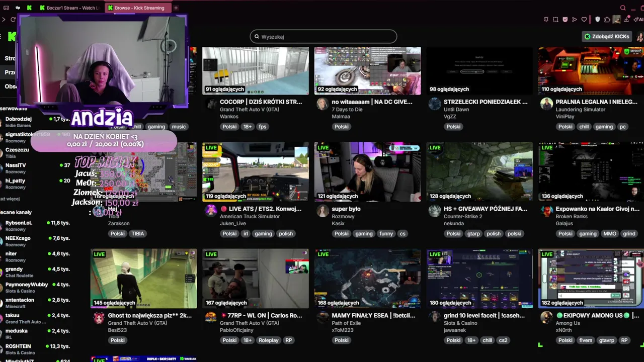Open hi_patty channel in sidebar
Image resolution: width=644 pixels, height=362 pixels.
pos(35,184)
